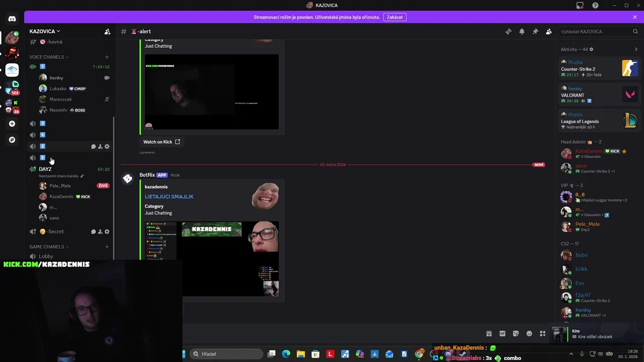Open -hovná text channel
This screenshot has width=644, height=362.
(69, 42)
